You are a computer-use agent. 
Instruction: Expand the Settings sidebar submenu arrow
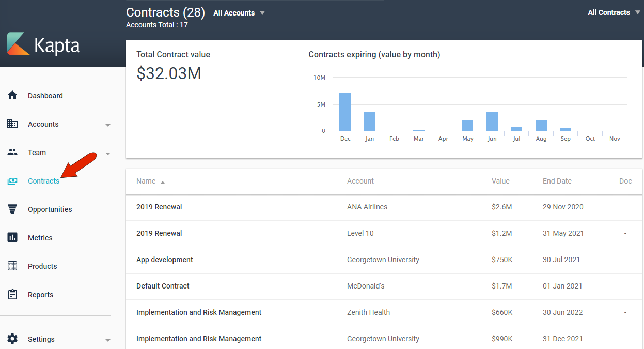click(108, 340)
